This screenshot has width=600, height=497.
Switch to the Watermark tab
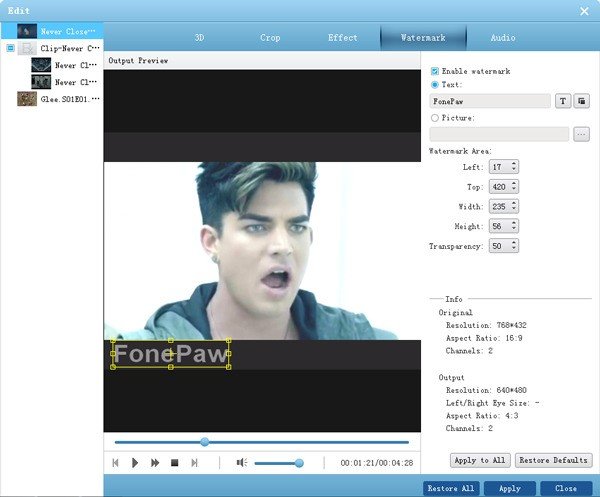pyautogui.click(x=423, y=37)
